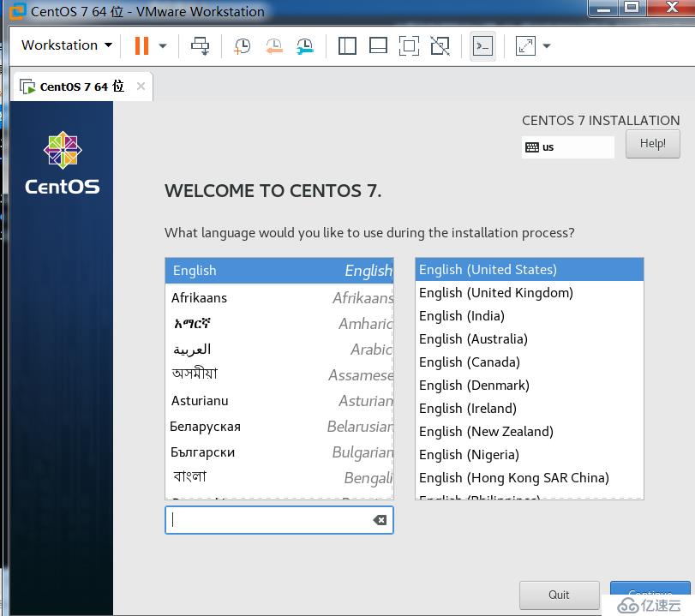The image size is (695, 616).
Task: Choose English (Australia) locale
Action: click(530, 339)
